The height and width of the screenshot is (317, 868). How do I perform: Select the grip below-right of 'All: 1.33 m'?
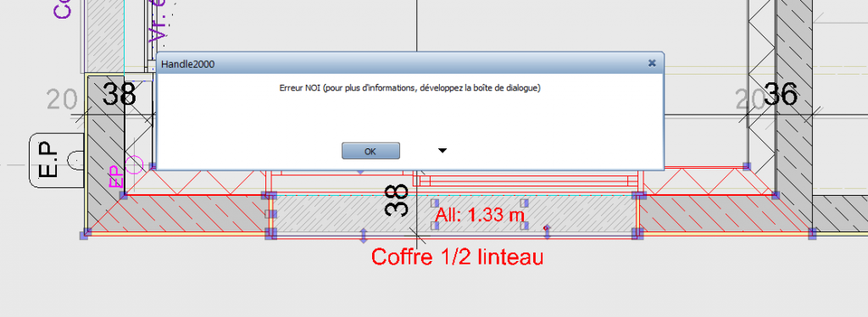pyautogui.click(x=525, y=225)
